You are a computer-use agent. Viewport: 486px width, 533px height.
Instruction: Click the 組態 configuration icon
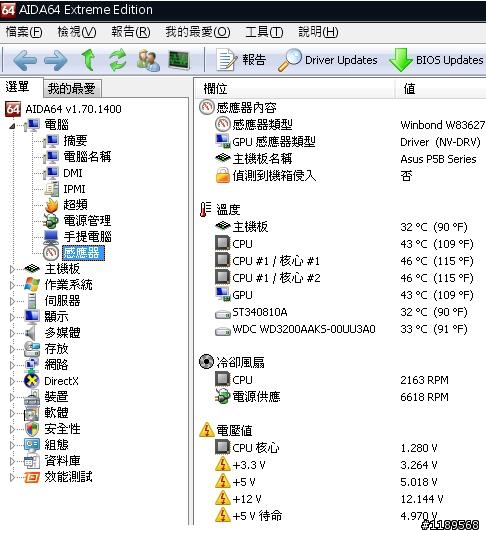click(x=32, y=445)
